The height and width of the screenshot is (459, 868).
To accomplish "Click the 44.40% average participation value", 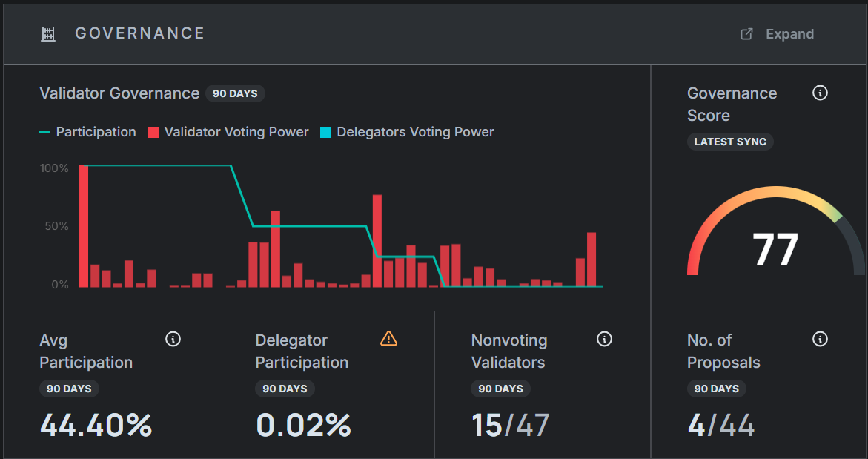I will (x=96, y=426).
